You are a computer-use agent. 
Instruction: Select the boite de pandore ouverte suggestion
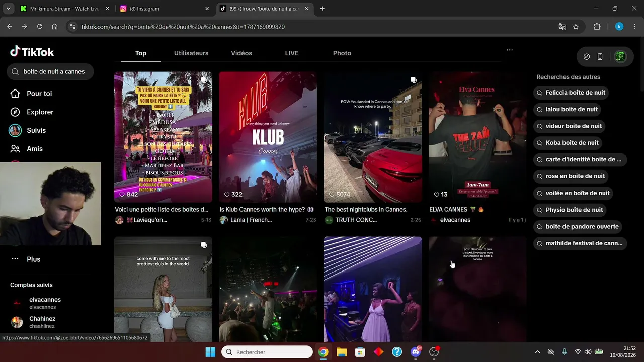point(578,227)
